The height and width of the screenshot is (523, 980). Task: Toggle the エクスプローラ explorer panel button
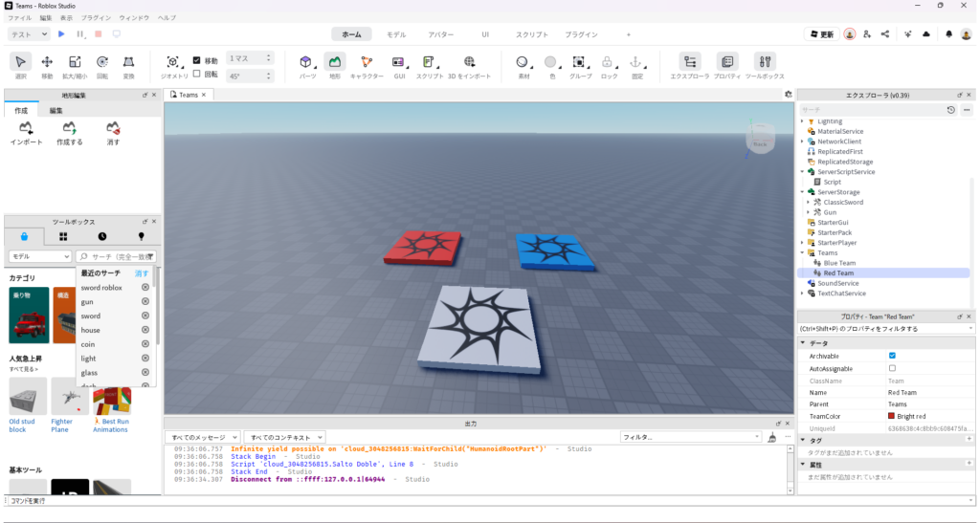click(689, 62)
